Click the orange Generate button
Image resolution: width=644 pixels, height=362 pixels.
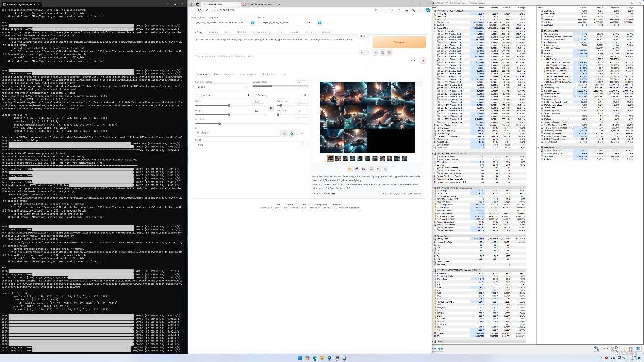pos(399,42)
